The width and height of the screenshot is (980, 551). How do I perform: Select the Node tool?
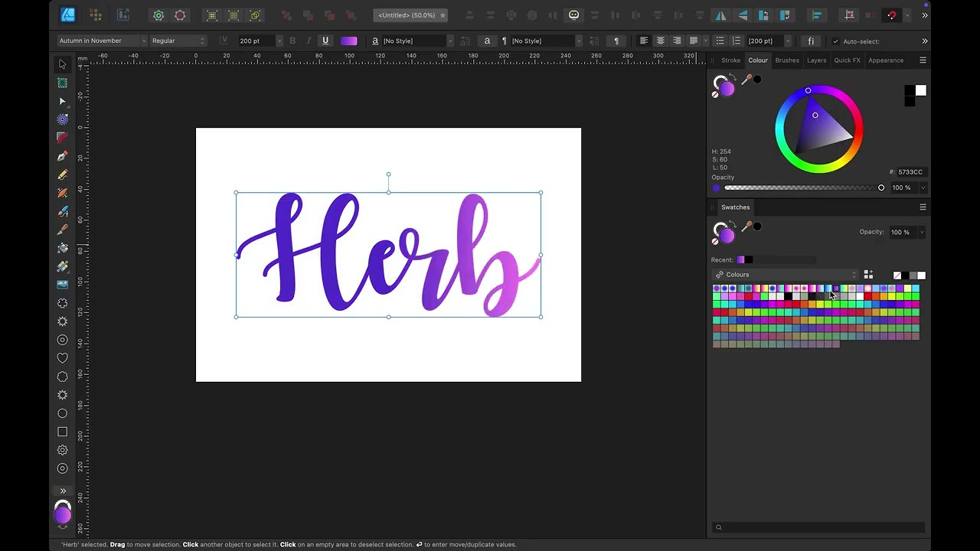63,101
